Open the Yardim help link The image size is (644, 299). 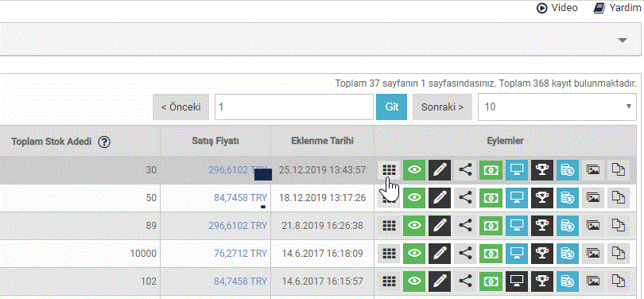pos(618,8)
